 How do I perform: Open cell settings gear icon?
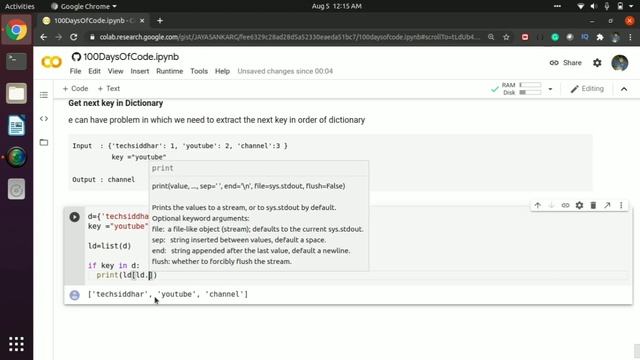(x=579, y=205)
